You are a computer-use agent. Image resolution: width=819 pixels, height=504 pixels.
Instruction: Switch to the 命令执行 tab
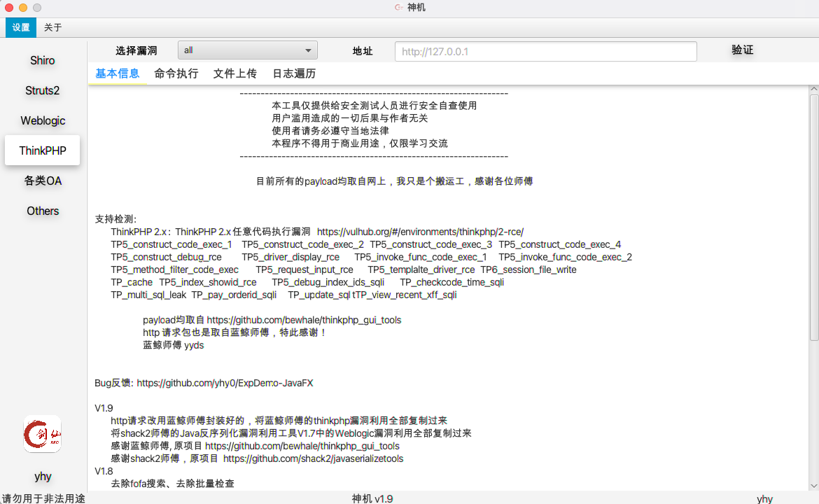[176, 73]
